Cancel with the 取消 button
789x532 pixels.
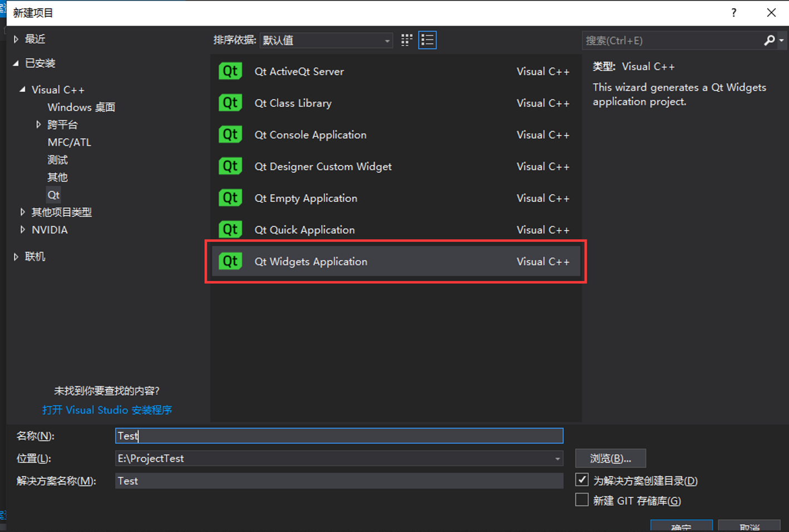[x=749, y=526]
